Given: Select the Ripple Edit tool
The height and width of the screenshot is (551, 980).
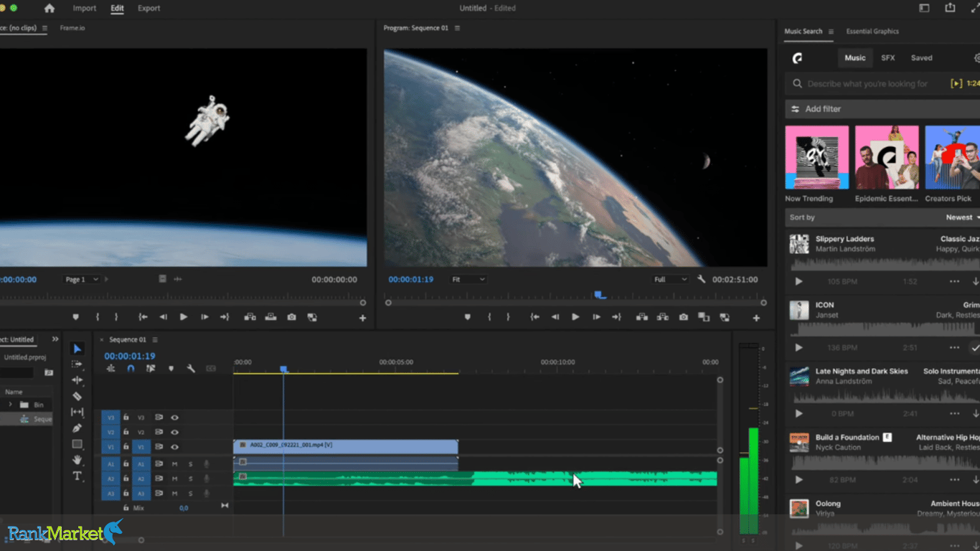Looking at the screenshot, I should (x=77, y=380).
